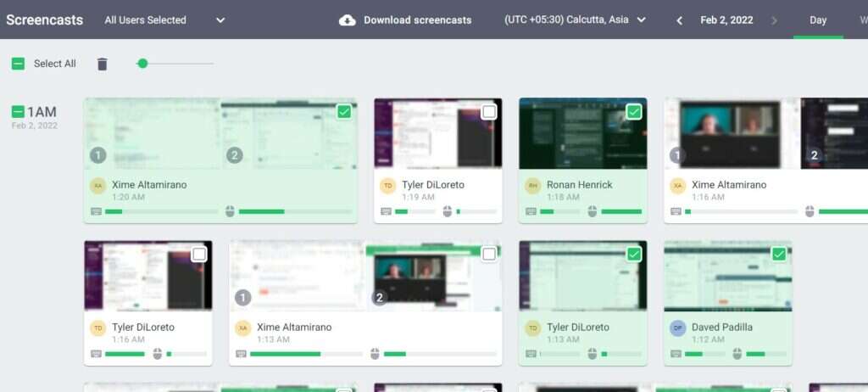Screen dimensions: 868x392
Task: Click XA avatar on Xime Altamirano 1:20 AM card
Action: click(98, 186)
